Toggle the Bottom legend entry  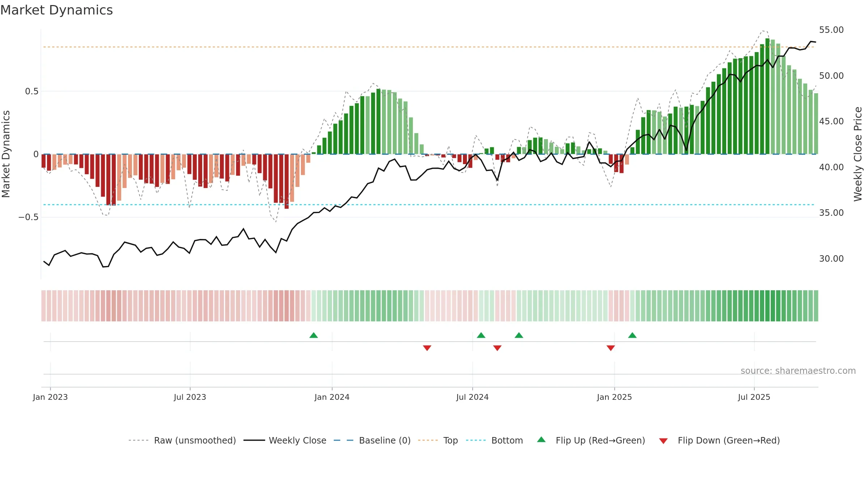(x=494, y=440)
